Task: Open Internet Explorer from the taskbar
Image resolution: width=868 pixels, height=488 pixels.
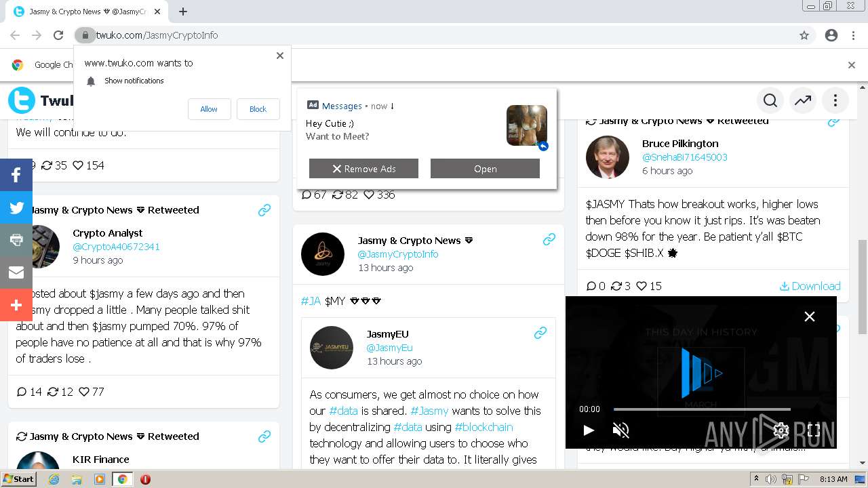Action: [54, 479]
